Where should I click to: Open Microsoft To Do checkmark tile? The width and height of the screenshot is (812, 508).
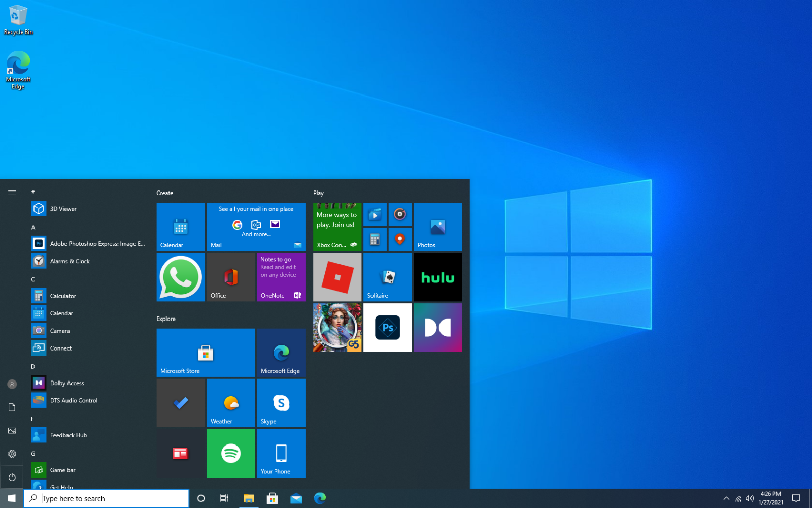181,403
